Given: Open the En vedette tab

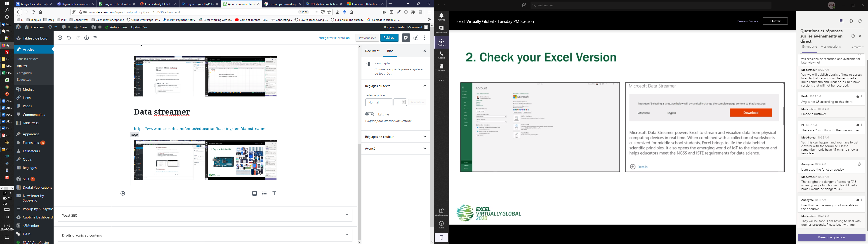Looking at the screenshot, I should point(809,47).
